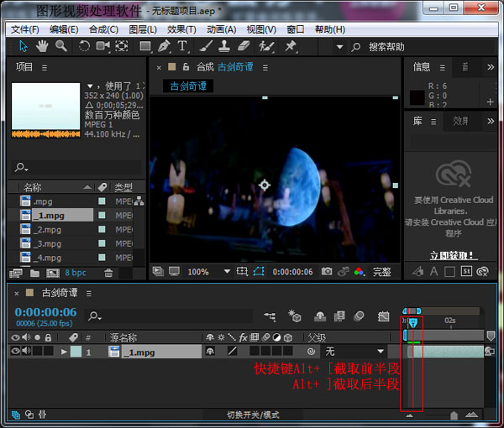Select the Clone Stamp tool
This screenshot has width=504, height=428.
point(224,46)
